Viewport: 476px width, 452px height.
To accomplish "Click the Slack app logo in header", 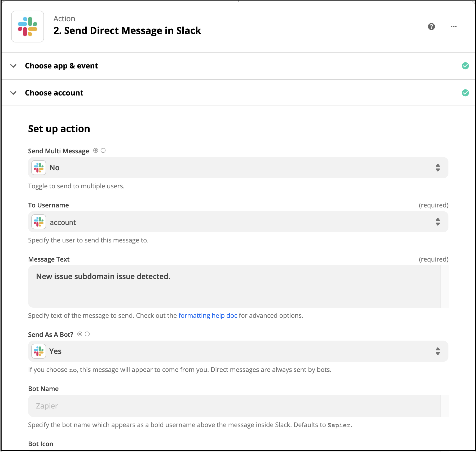I will coord(28,27).
